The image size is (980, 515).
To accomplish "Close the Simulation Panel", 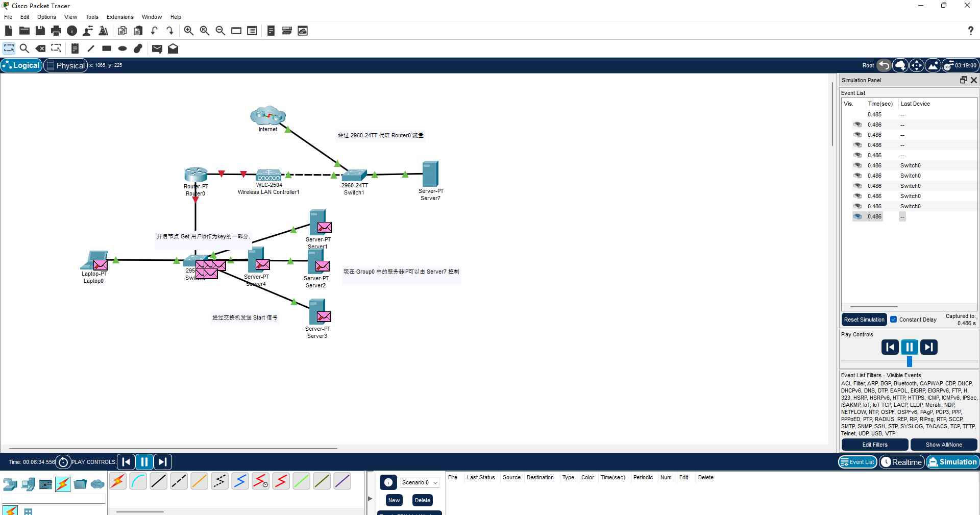I will click(974, 80).
